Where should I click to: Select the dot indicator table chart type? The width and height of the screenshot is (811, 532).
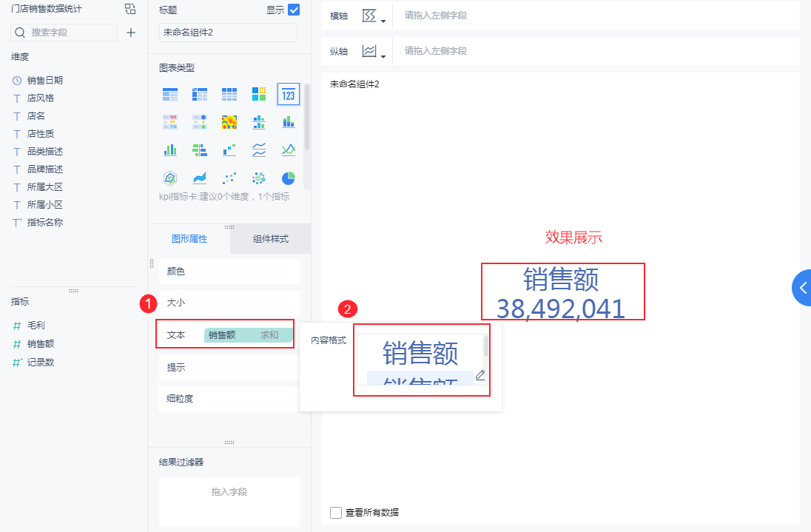[x=200, y=122]
